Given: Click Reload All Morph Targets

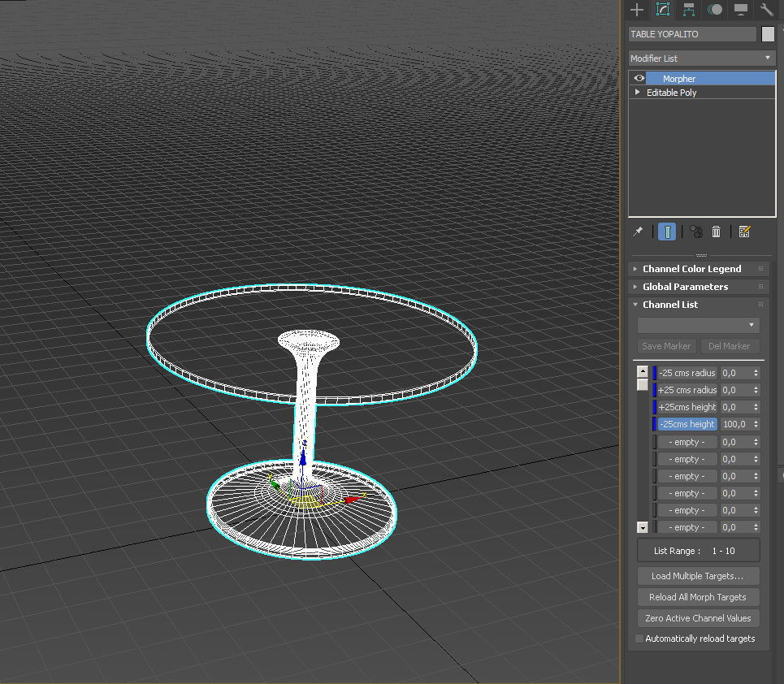Looking at the screenshot, I should pos(698,597).
